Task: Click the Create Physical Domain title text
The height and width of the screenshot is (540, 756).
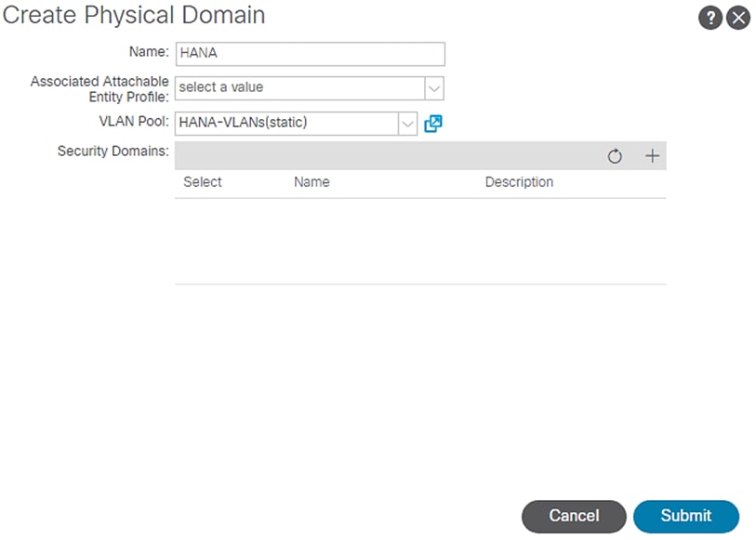Action: tap(134, 16)
